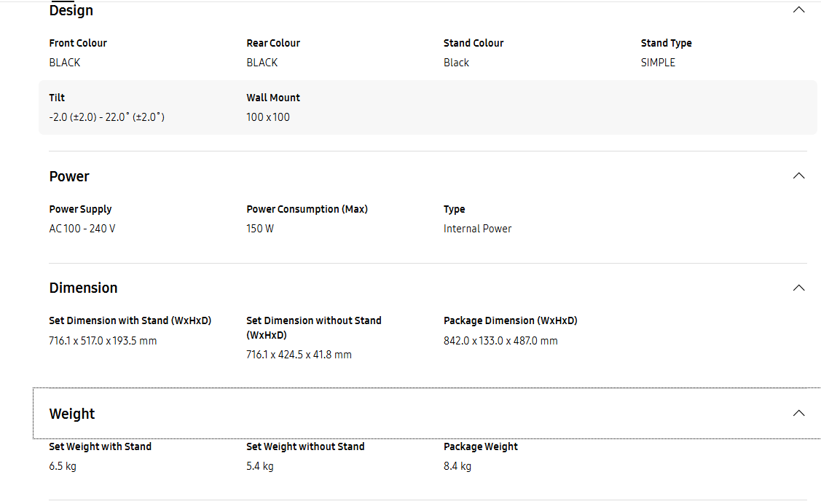Select the Tilt specification label

click(x=57, y=98)
